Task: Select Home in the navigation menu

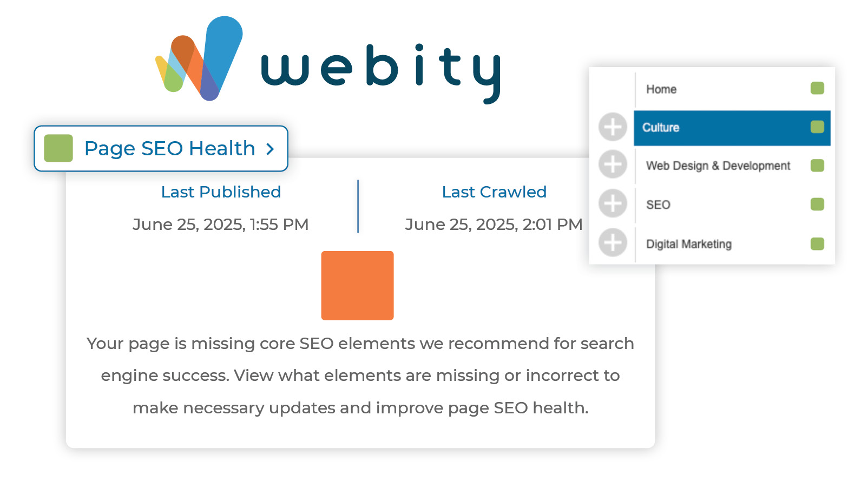Action: (661, 89)
